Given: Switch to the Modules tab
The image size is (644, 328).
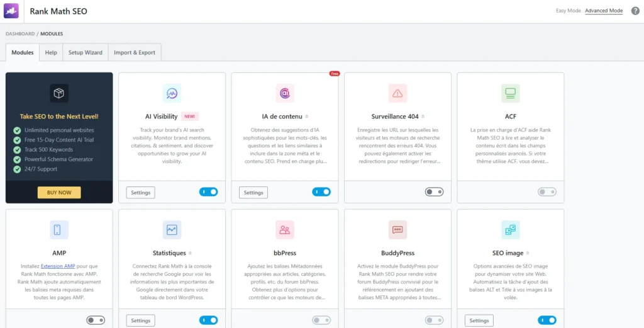Looking at the screenshot, I should 23,53.
